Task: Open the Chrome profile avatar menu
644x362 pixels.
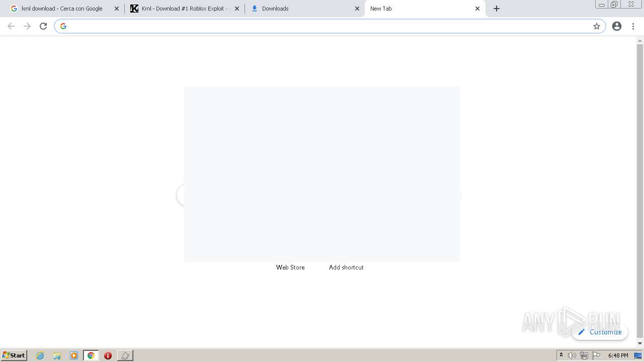Action: [x=617, y=26]
